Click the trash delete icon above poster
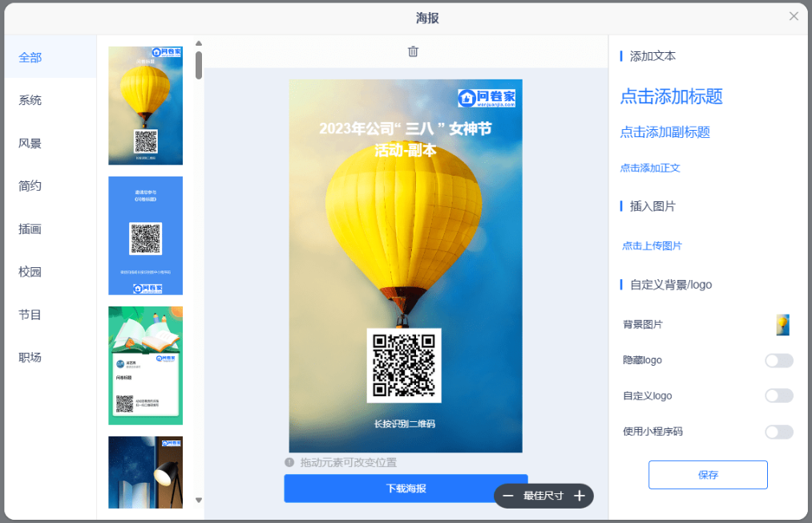 tap(413, 51)
